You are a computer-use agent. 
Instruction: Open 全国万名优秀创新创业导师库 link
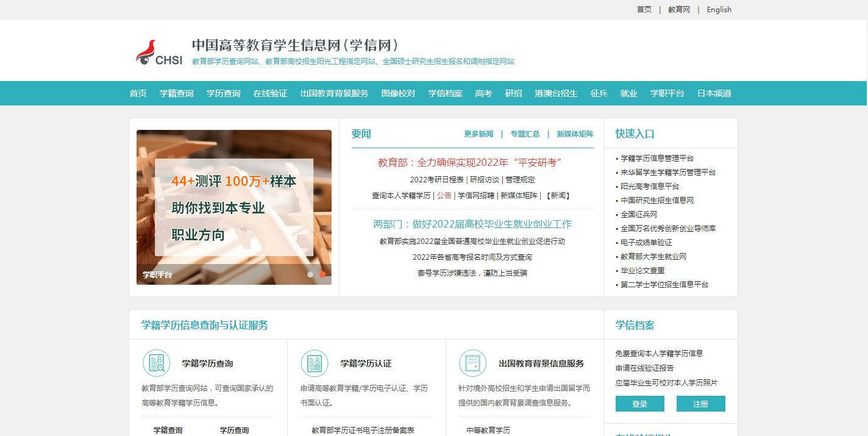coord(668,229)
